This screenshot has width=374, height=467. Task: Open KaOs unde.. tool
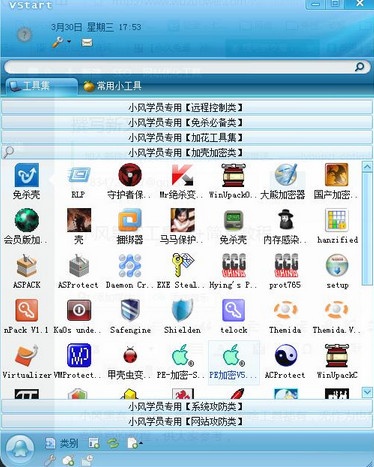[x=78, y=317]
